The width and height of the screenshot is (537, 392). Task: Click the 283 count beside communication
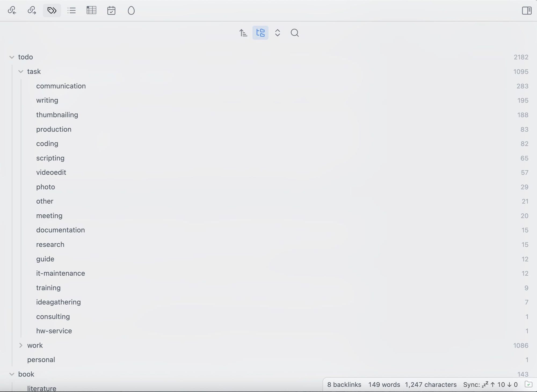click(522, 86)
